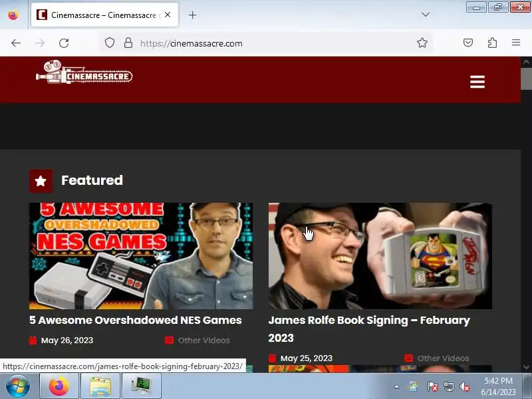Click the monitor app taskbar icon
Image resolution: width=532 pixels, height=399 pixels.
click(x=141, y=386)
